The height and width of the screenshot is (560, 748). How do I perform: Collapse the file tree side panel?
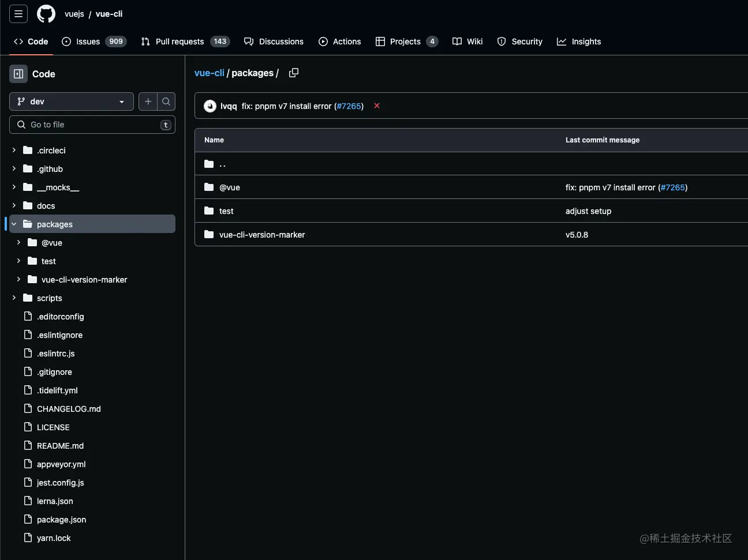[x=18, y=74]
